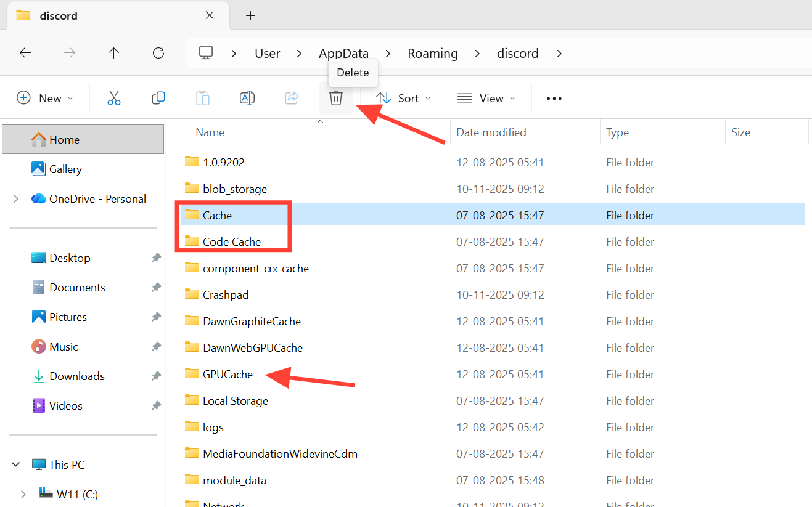Expand chevron after User in address bar
This screenshot has height=507, width=812.
coord(299,54)
